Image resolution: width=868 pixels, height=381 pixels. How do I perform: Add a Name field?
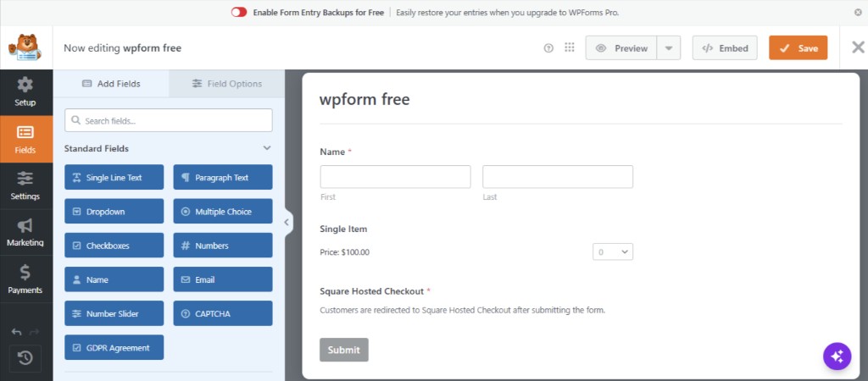(114, 279)
